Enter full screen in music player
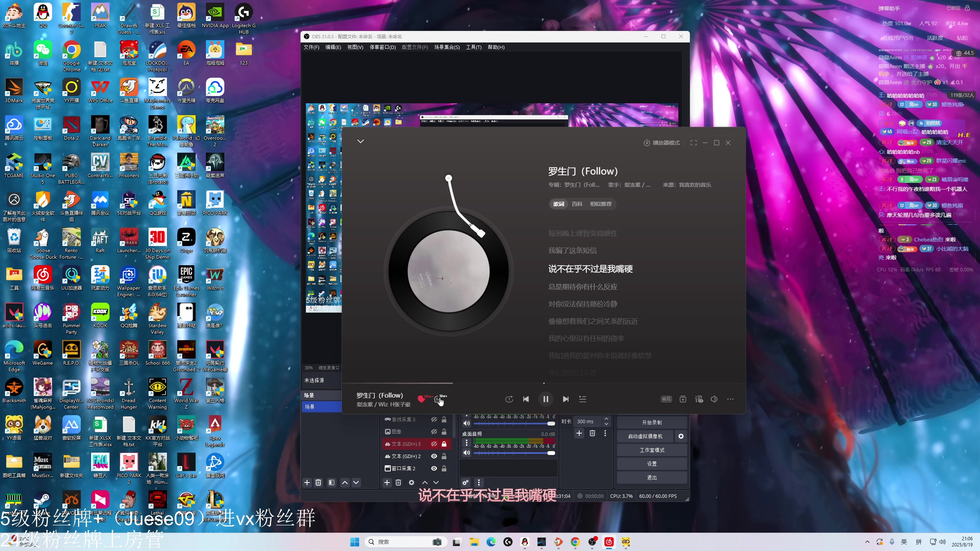This screenshot has width=980, height=551. (694, 143)
